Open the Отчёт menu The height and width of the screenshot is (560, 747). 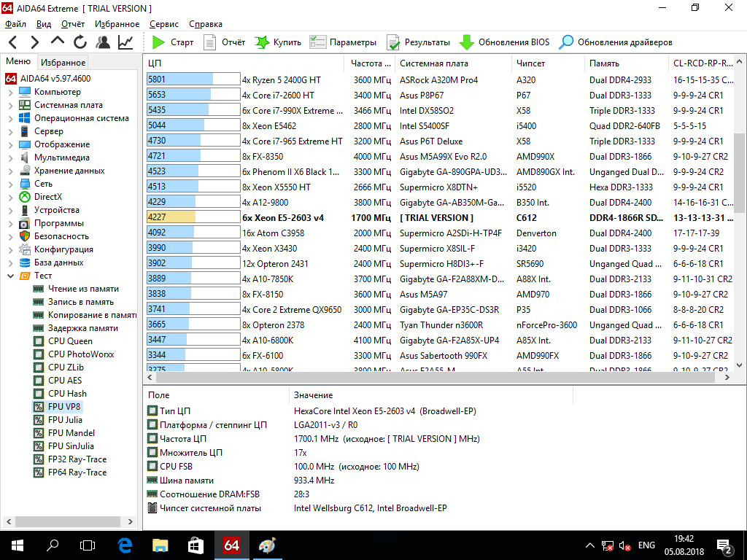[73, 24]
